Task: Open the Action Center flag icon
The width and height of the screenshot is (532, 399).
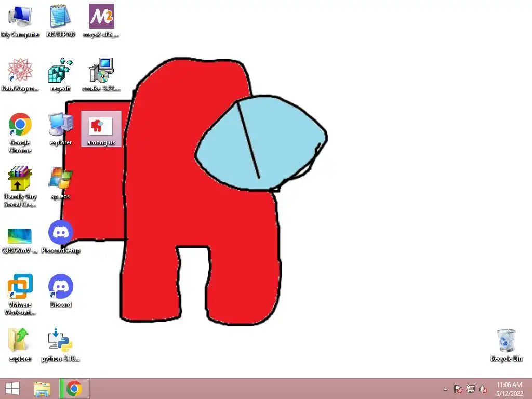Action: (x=458, y=389)
